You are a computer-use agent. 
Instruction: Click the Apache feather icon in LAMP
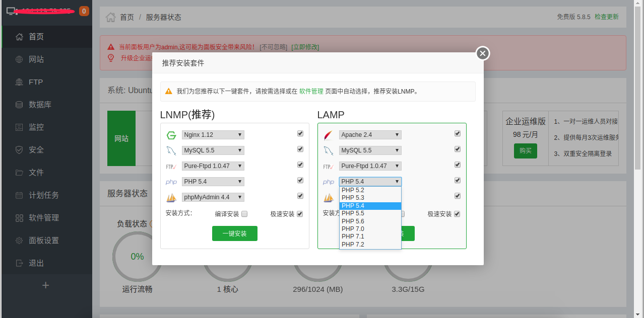coord(329,135)
